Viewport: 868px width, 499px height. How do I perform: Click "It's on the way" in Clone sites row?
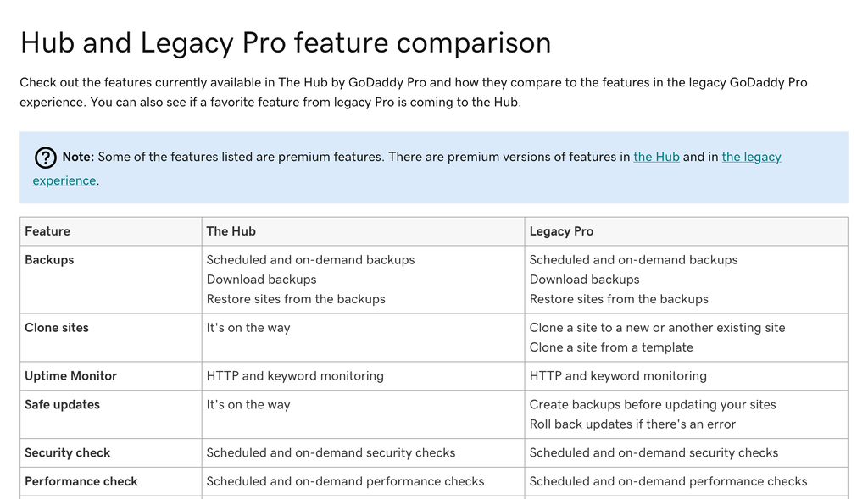[x=248, y=328]
